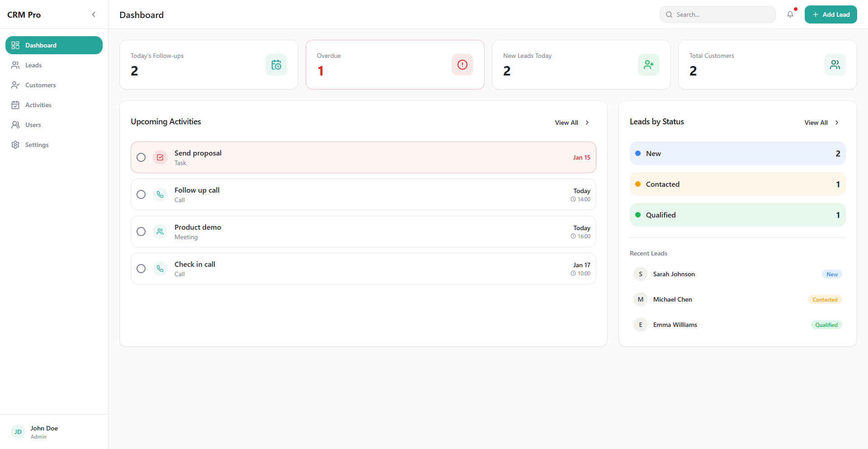Click the Today's Follow-ups calendar icon
The image size is (868, 449).
(x=276, y=65)
